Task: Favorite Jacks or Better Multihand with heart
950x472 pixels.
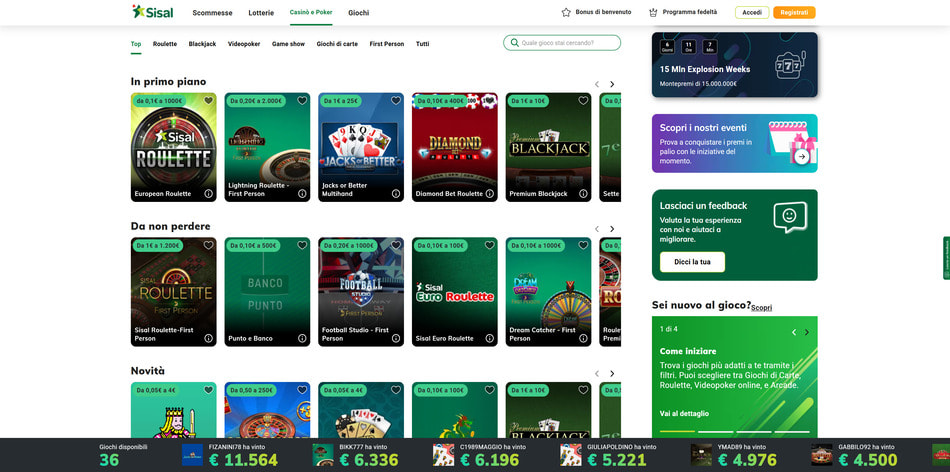Action: pyautogui.click(x=396, y=101)
